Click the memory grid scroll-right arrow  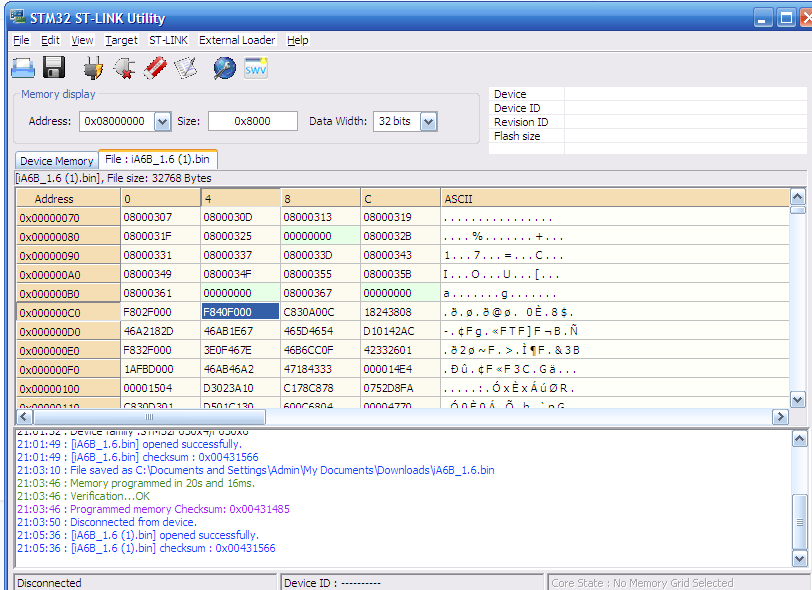(780, 416)
